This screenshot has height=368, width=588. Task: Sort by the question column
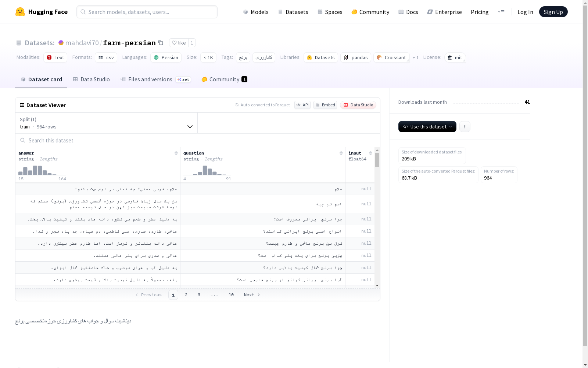coord(341,153)
